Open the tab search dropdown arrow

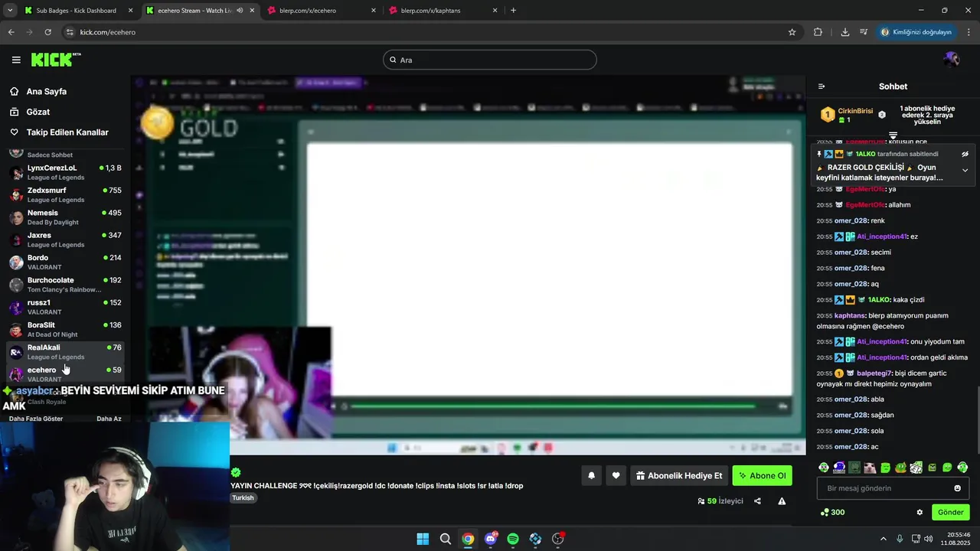9,11
